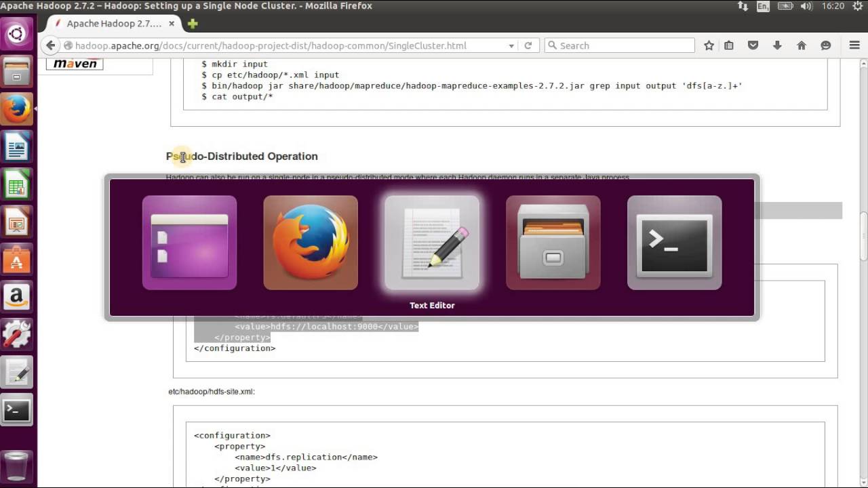
Task: Launch LibreOffice Impress from the launcher
Action: point(17,221)
